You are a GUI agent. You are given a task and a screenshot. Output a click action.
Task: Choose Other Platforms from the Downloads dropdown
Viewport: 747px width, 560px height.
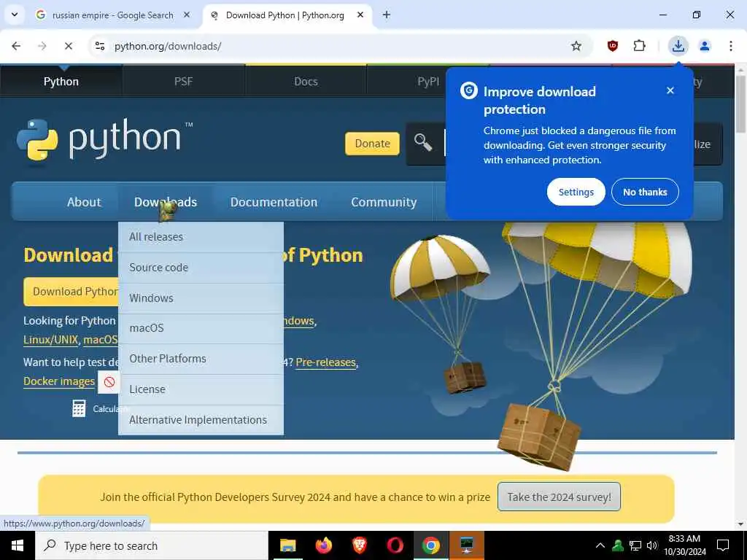tap(201, 359)
